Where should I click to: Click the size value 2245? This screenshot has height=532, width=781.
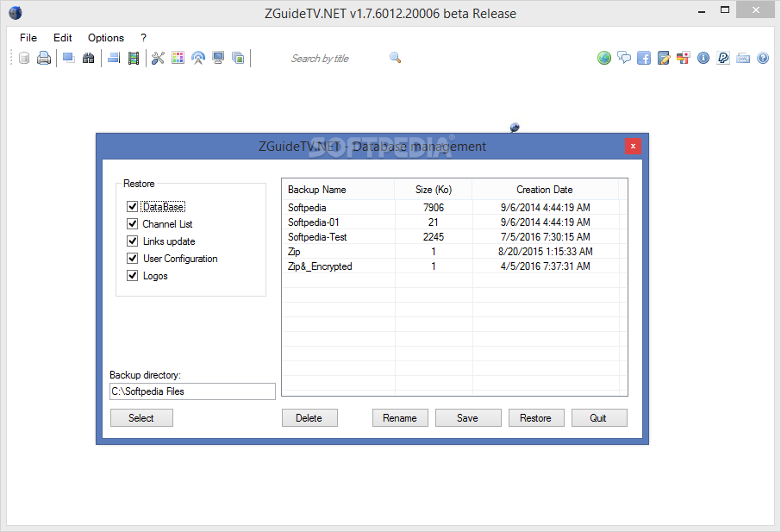(x=434, y=236)
